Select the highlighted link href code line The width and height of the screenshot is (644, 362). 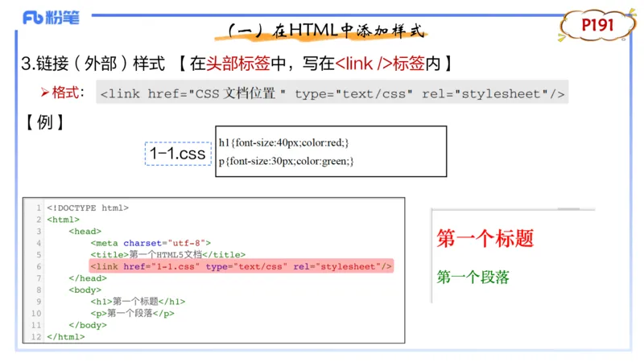point(241,266)
